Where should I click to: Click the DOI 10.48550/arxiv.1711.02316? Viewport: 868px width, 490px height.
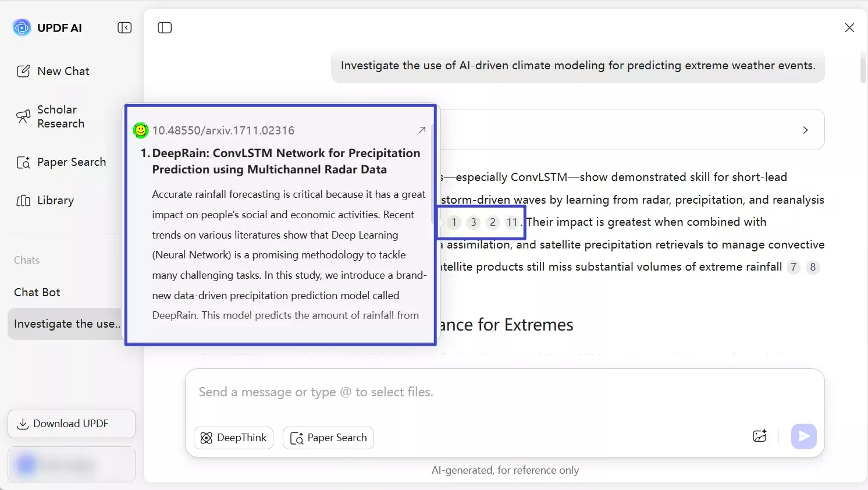pyautogui.click(x=223, y=130)
